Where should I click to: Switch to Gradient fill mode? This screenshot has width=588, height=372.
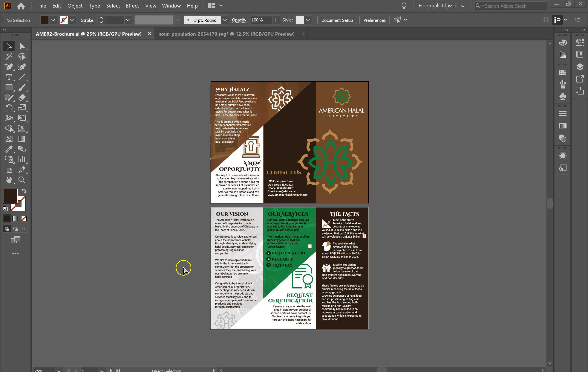(x=15, y=218)
